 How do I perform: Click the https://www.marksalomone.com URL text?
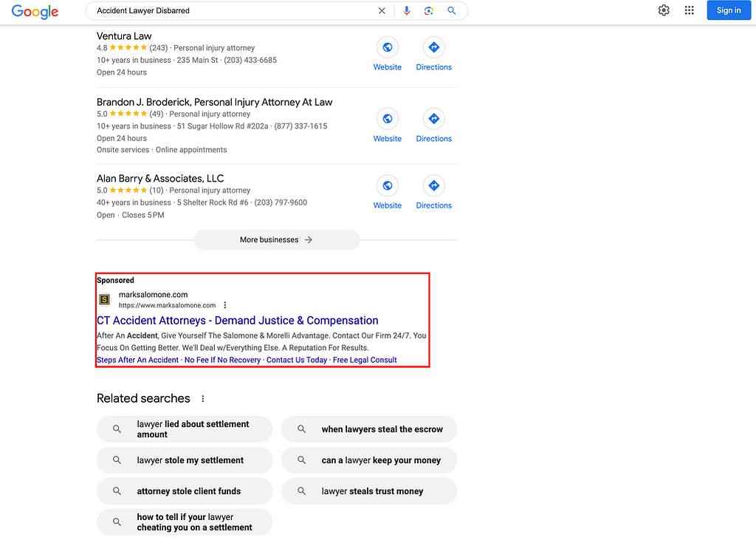pyautogui.click(x=167, y=306)
